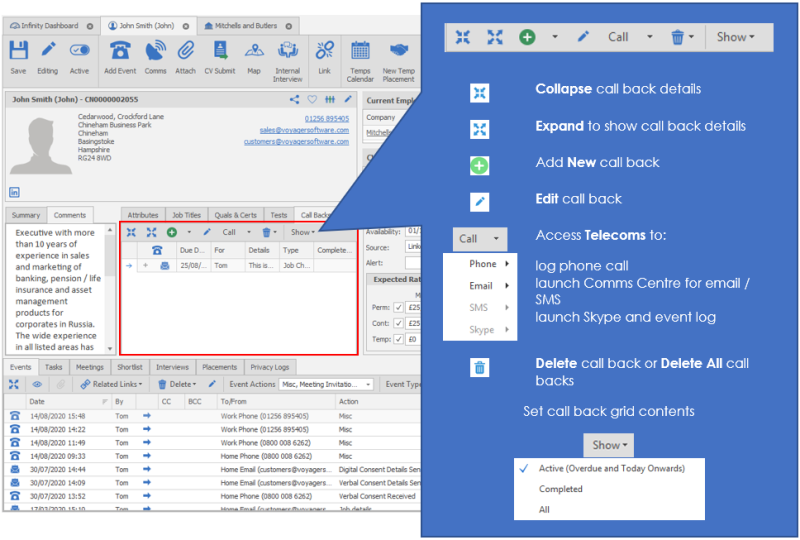Click the LinkedIn icon under the photo
Viewport: 800px width, 540px height.
15,191
